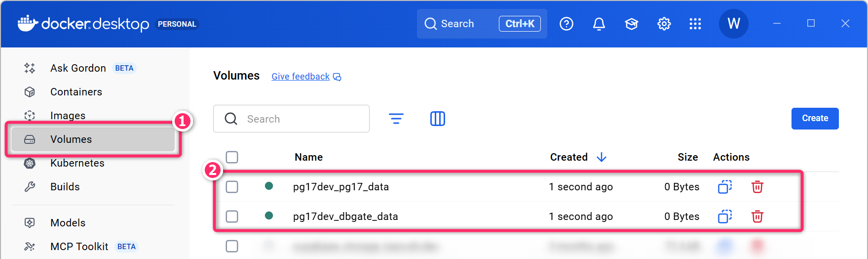The height and width of the screenshot is (259, 868).
Task: Sort by Created column arrow
Action: click(x=601, y=157)
